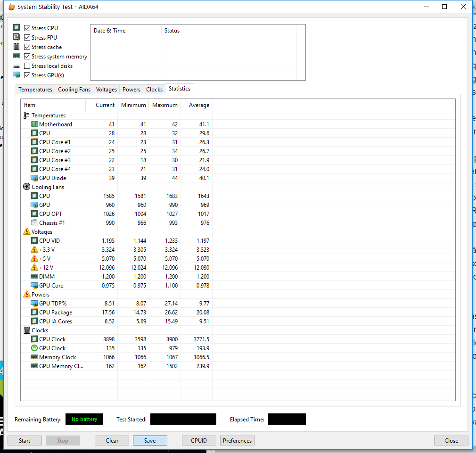Click the Memory Clock RAM icon

(34, 357)
